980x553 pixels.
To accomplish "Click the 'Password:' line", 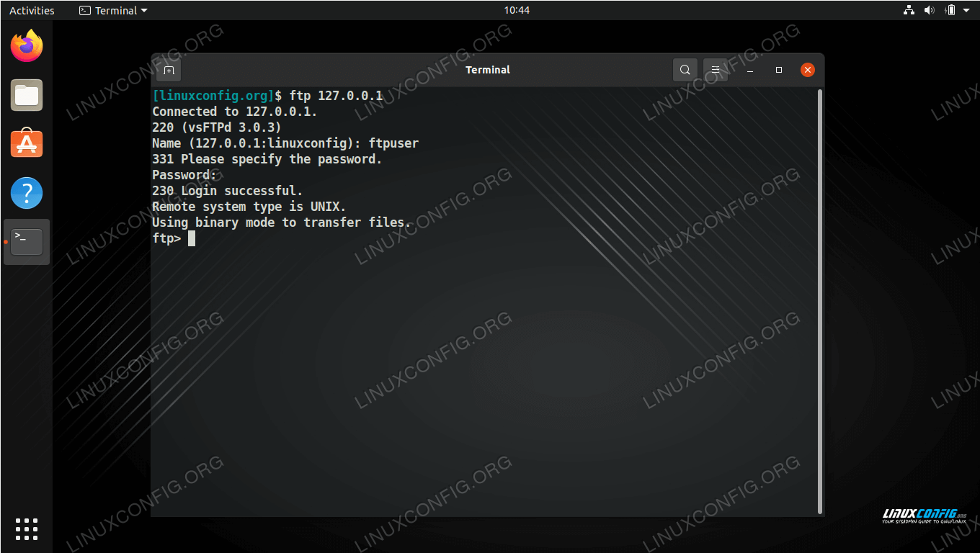I will pyautogui.click(x=184, y=175).
